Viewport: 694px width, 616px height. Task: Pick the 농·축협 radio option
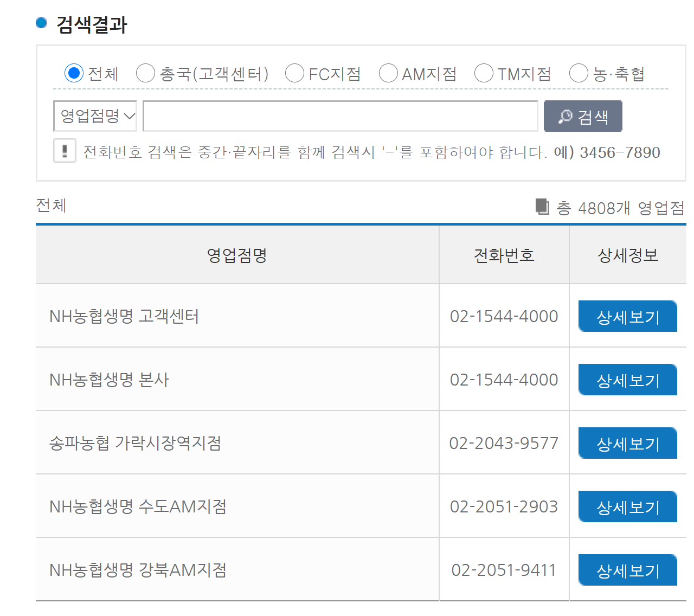pyautogui.click(x=579, y=73)
